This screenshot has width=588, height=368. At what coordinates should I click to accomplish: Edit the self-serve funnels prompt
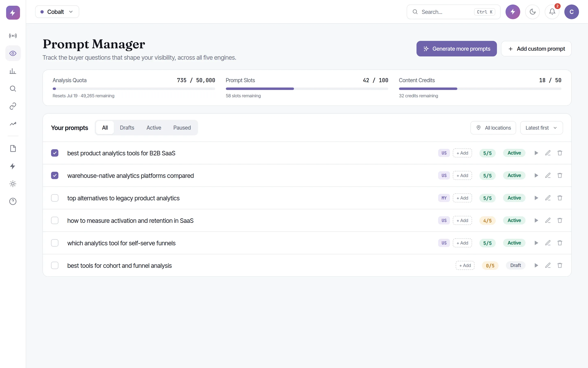(548, 243)
